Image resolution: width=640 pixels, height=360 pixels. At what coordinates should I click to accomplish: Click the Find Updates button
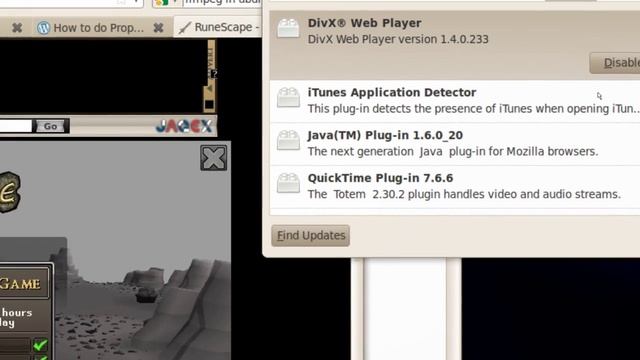tap(311, 236)
